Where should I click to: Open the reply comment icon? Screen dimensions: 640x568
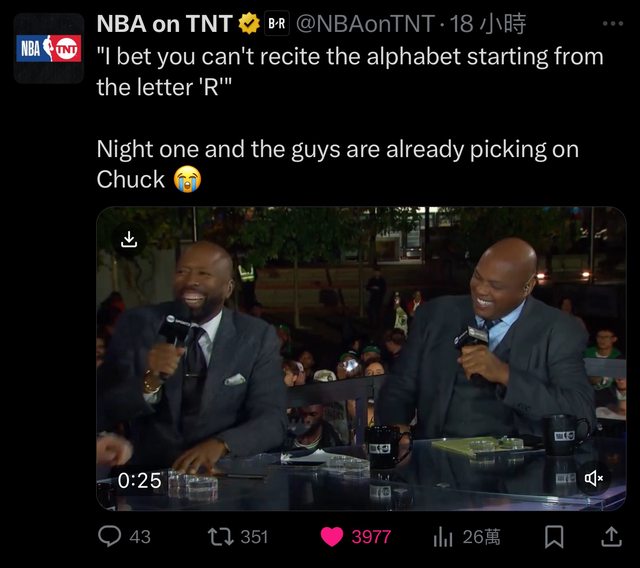[x=109, y=536]
